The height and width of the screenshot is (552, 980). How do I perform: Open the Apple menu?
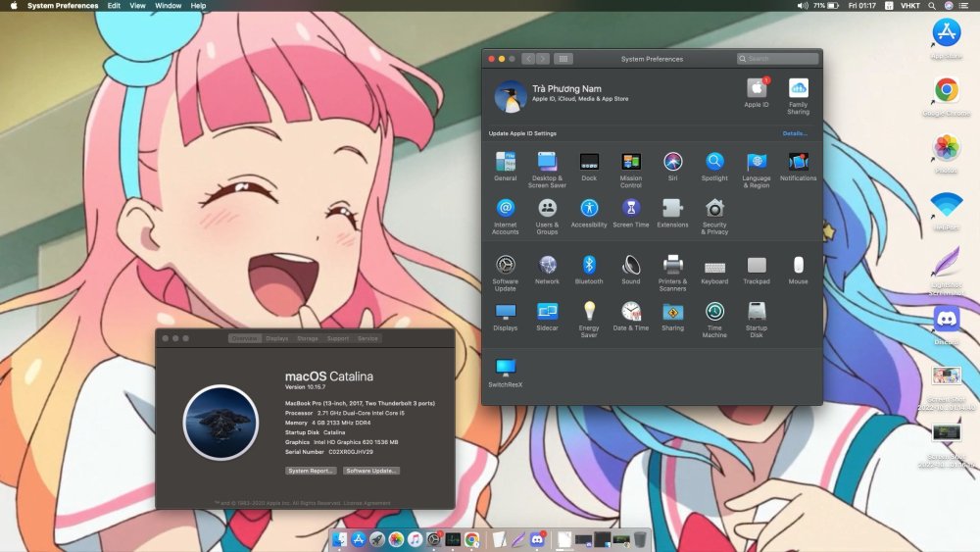pos(13,6)
